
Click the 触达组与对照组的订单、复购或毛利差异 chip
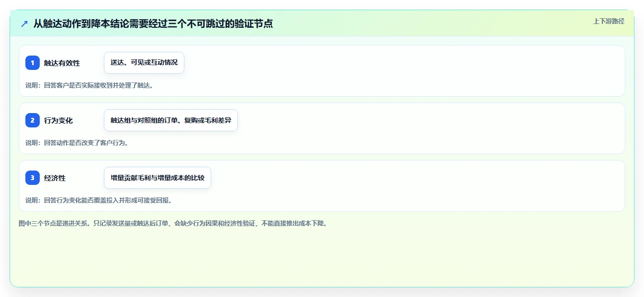pos(171,120)
